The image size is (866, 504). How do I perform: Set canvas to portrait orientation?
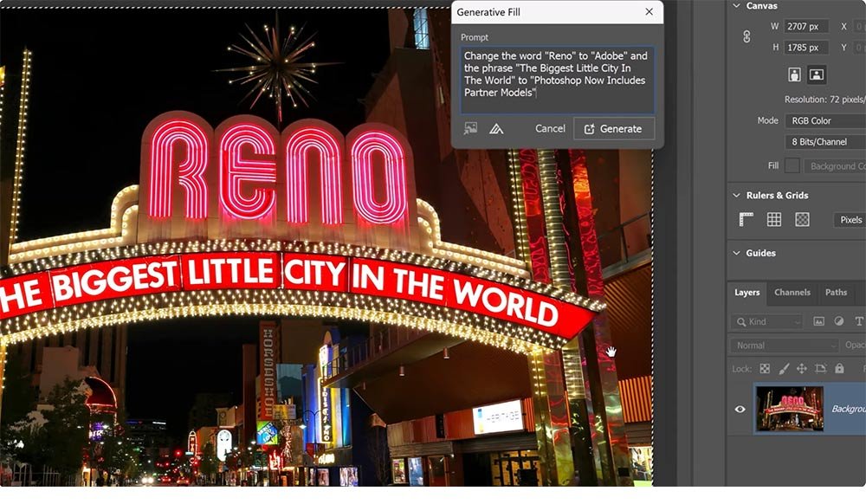tap(794, 74)
